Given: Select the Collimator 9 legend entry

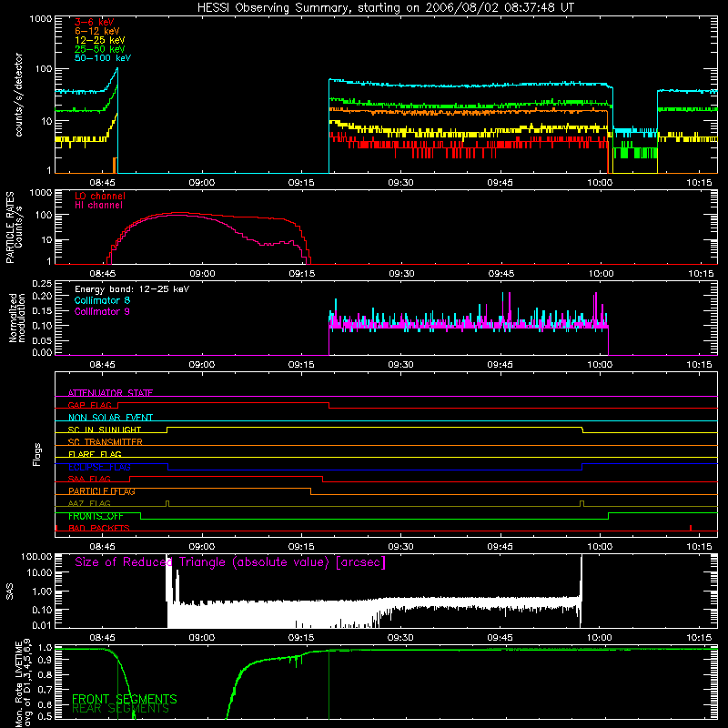Looking at the screenshot, I should pyautogui.click(x=102, y=311).
